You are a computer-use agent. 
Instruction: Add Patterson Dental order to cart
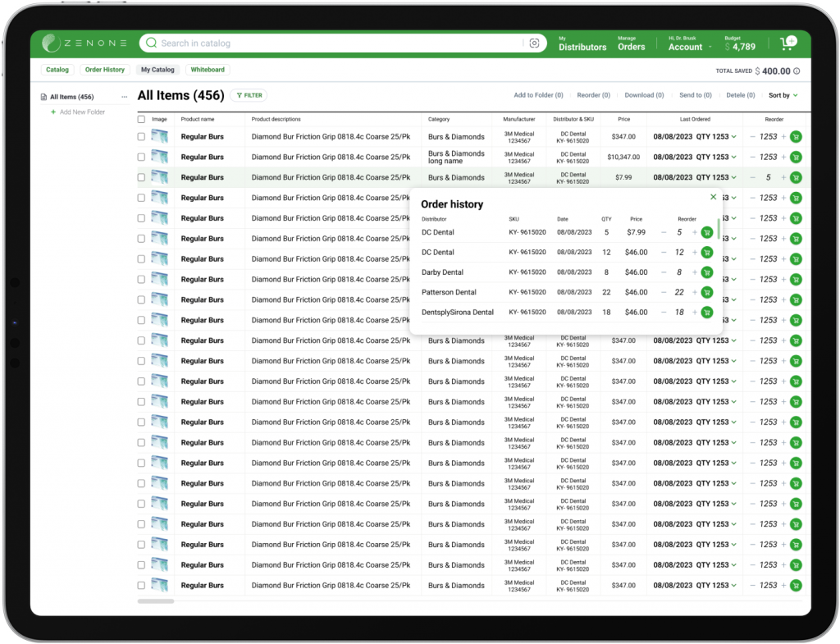707,292
